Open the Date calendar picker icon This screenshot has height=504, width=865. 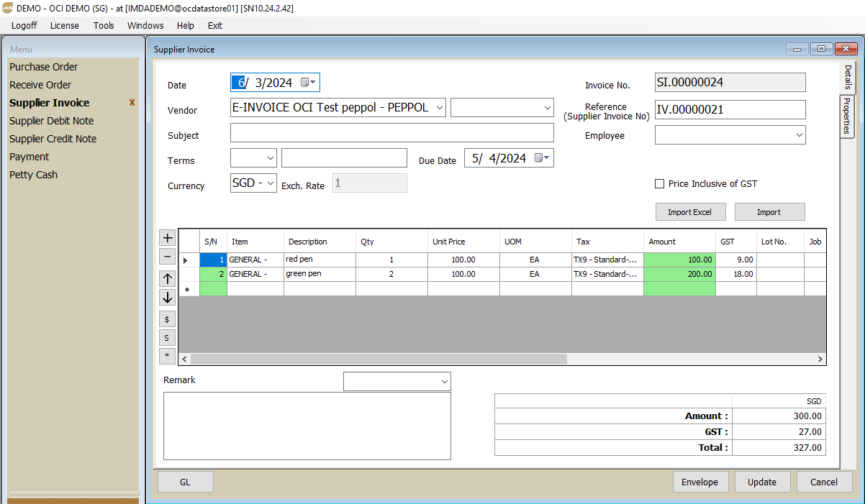coord(308,83)
